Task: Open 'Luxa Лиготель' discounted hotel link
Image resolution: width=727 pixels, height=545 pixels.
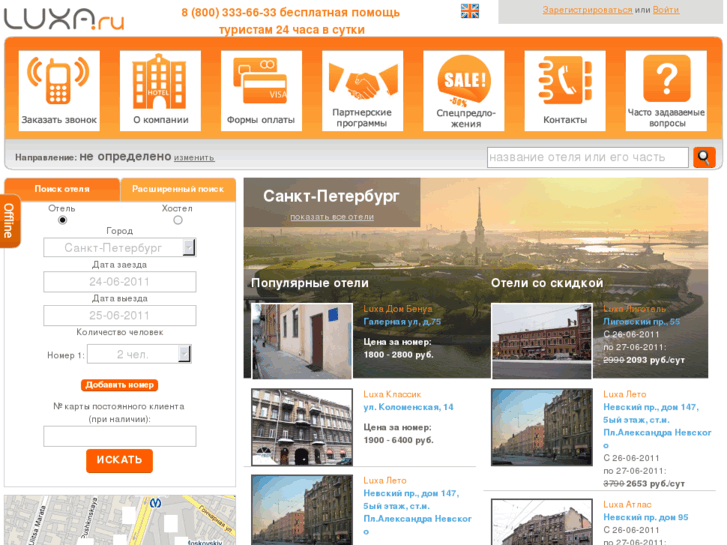Action: (634, 309)
